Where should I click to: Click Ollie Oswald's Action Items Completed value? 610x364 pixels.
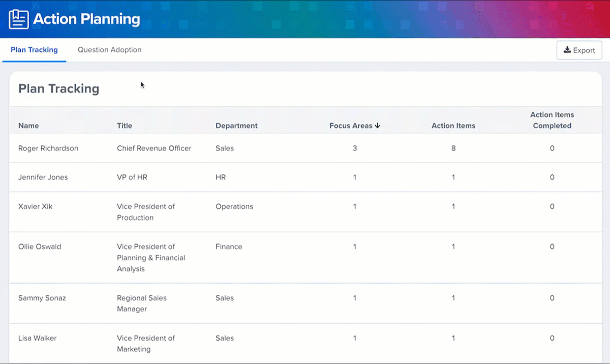click(x=552, y=247)
